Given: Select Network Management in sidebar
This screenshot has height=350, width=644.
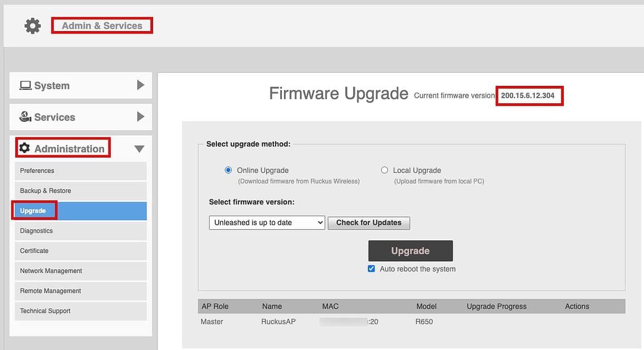Looking at the screenshot, I should [51, 271].
